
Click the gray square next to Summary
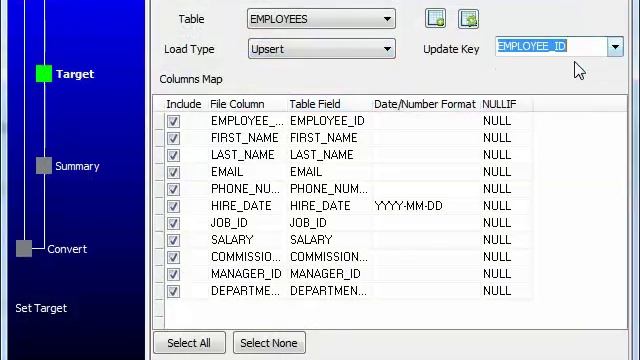pyautogui.click(x=44, y=166)
